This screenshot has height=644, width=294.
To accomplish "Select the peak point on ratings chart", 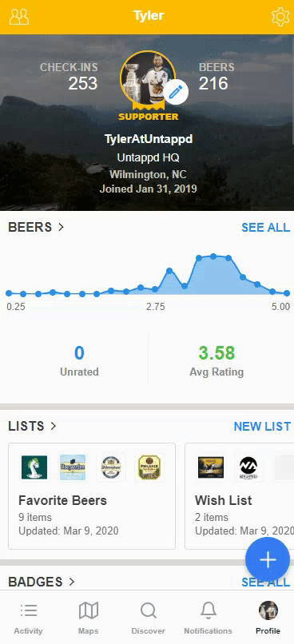I will click(213, 256).
